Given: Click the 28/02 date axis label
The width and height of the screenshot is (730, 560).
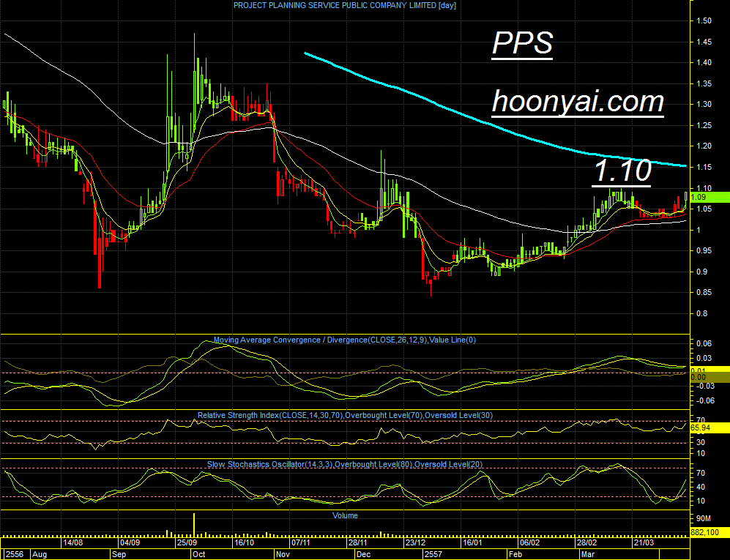Looking at the screenshot, I should coord(586,542).
